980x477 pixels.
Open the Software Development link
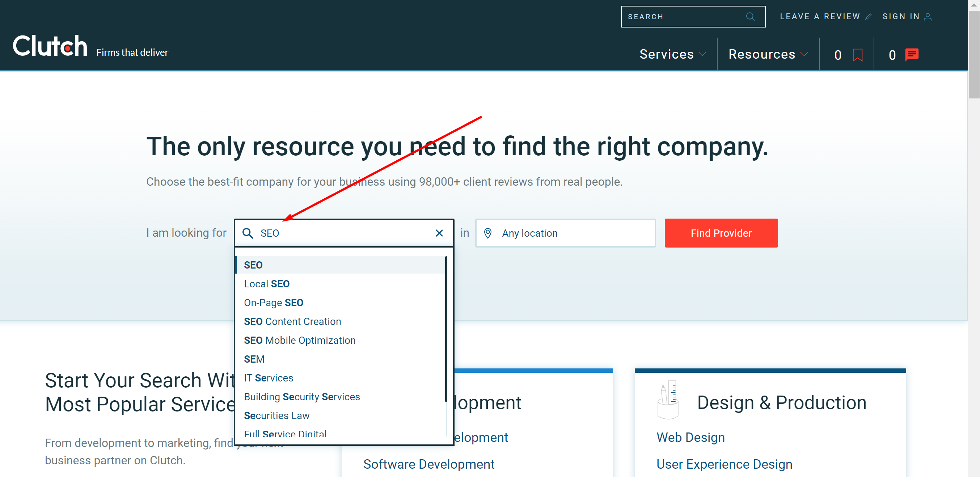(429, 464)
